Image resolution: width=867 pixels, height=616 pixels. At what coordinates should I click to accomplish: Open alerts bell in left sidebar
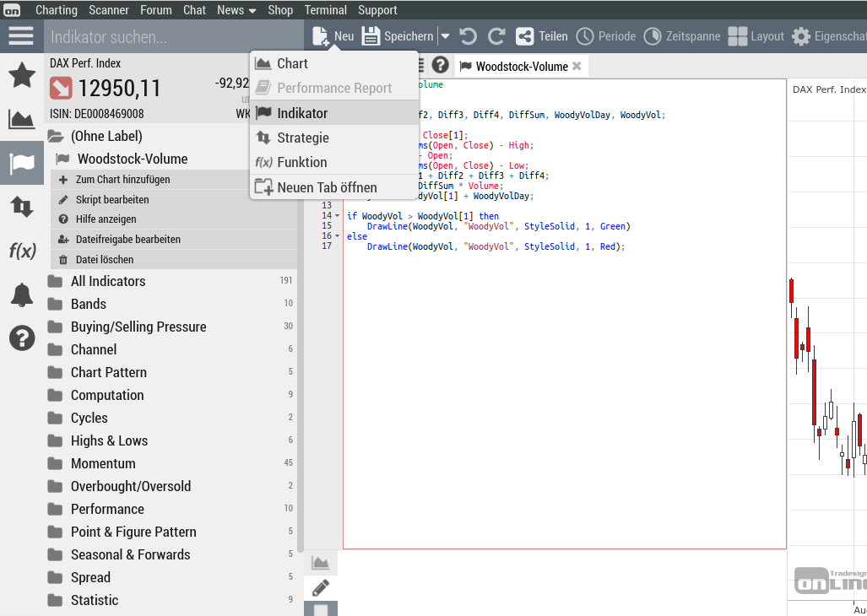tap(22, 294)
